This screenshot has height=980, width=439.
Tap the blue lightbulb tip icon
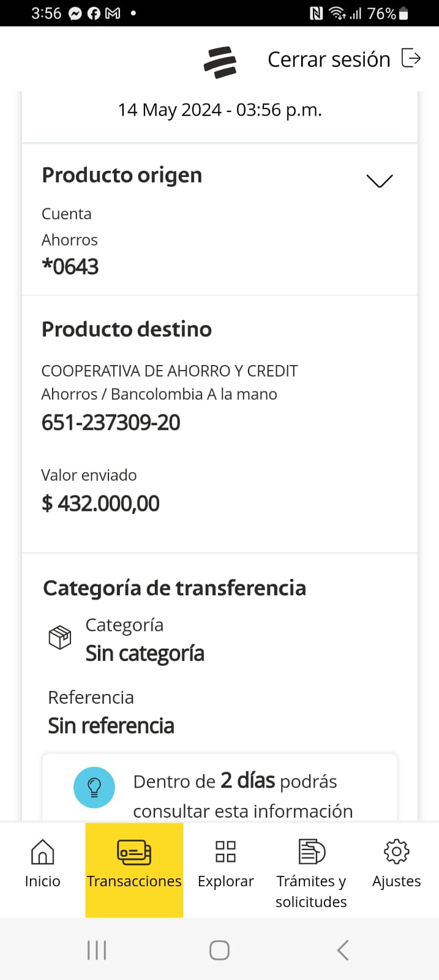point(94,787)
